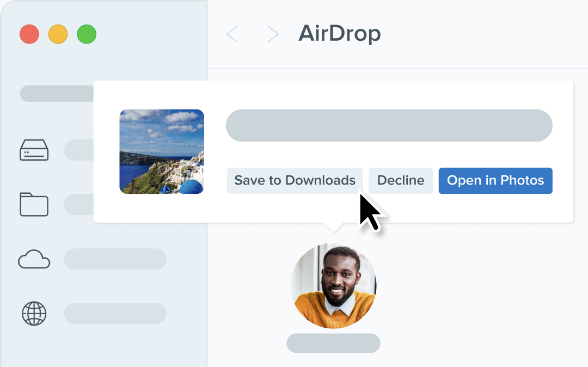This screenshot has width=588, height=367.
Task: Open the folder icon in sidebar
Action: (x=34, y=204)
